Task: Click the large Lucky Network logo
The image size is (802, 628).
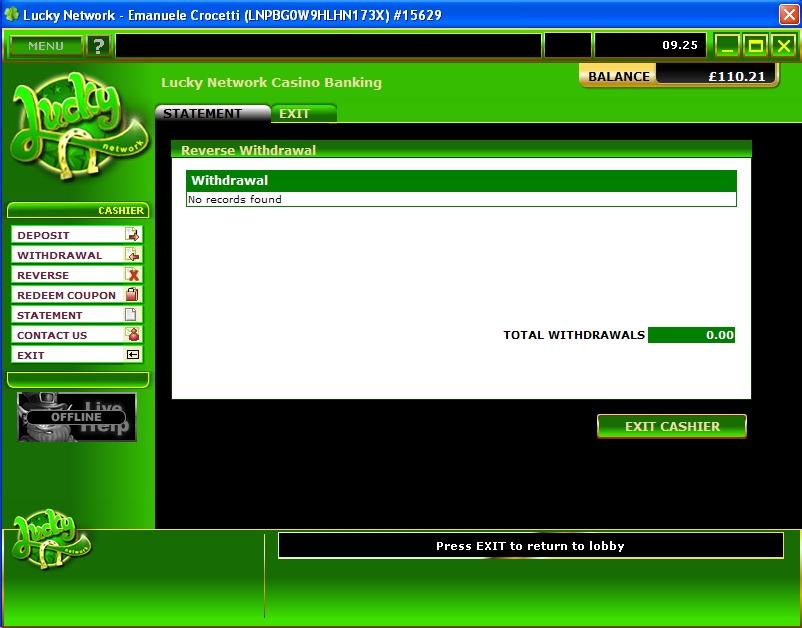Action: pos(78,127)
